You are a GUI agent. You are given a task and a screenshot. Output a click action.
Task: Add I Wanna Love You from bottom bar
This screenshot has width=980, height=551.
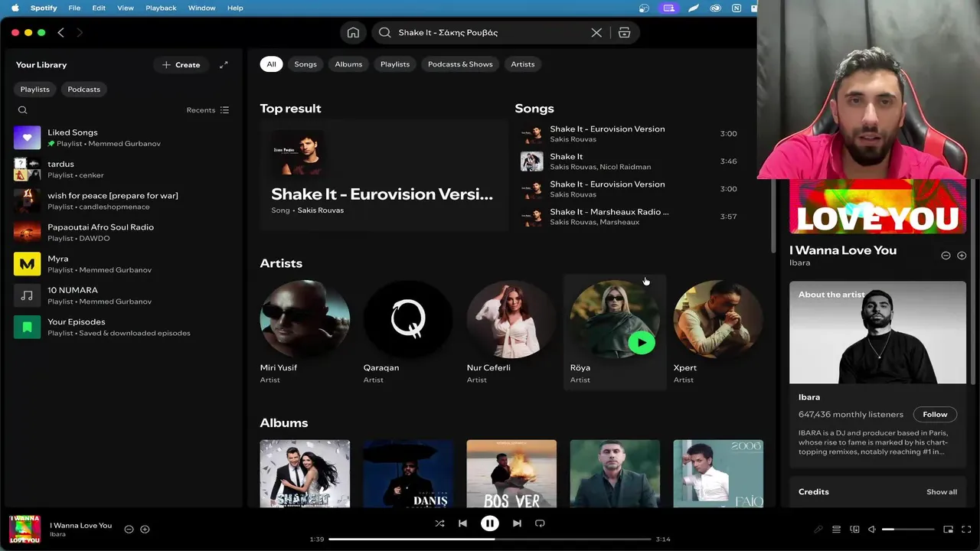[x=145, y=530]
